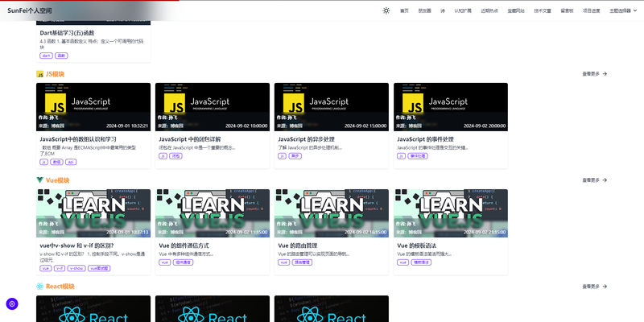
Task: Click the thumbnail dated 2024-09-01 10:32:21
Action: coord(93,107)
